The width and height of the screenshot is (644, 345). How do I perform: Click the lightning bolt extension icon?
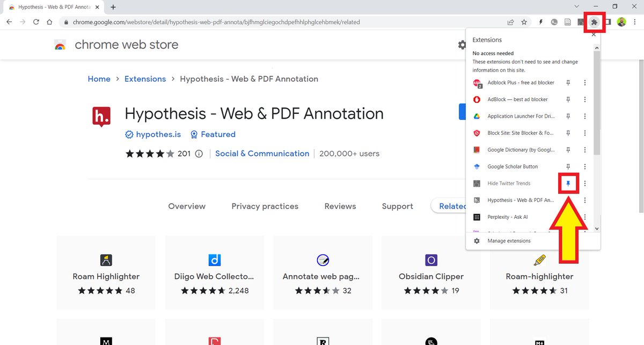coord(541,22)
